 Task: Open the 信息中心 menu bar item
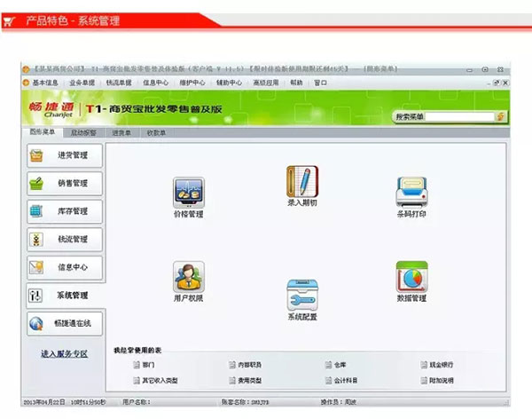[155, 83]
